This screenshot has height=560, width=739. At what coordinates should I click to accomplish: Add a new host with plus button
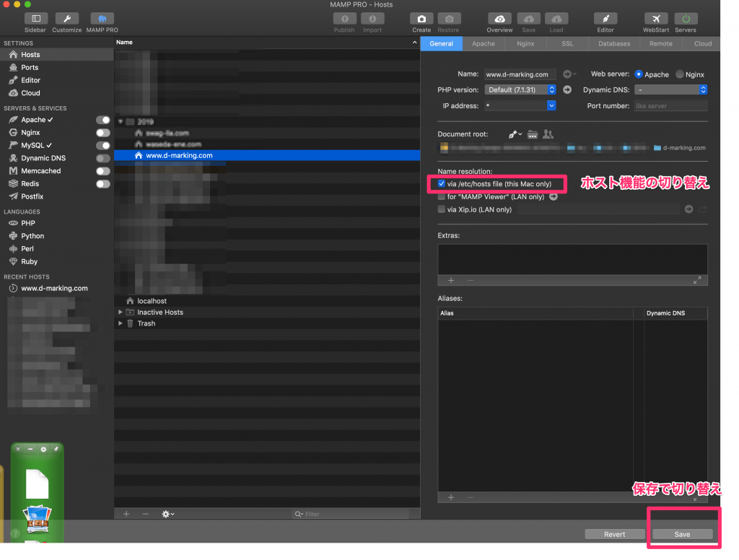pos(126,514)
